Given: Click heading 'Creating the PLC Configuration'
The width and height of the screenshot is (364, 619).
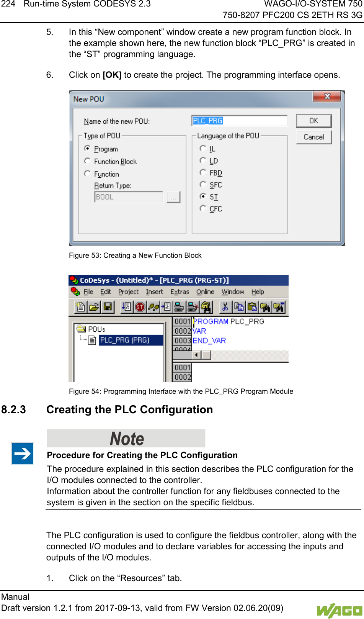Looking at the screenshot, I should coord(130,409).
